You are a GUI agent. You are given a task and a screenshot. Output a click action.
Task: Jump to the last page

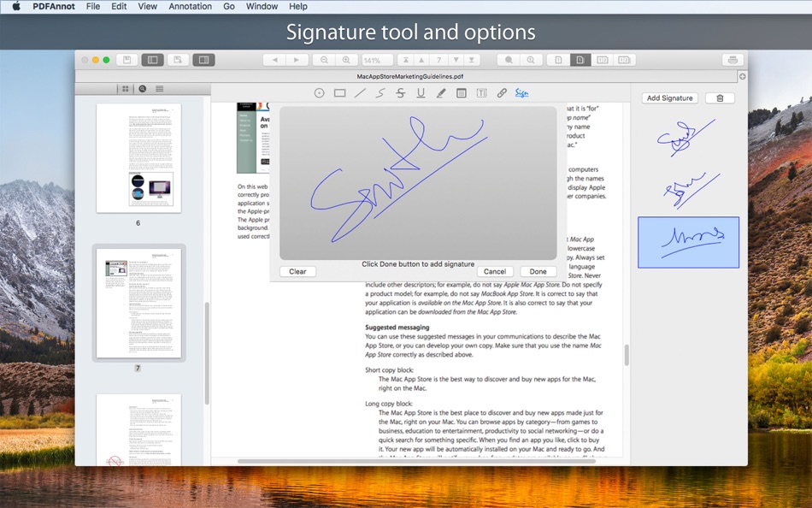[472, 60]
